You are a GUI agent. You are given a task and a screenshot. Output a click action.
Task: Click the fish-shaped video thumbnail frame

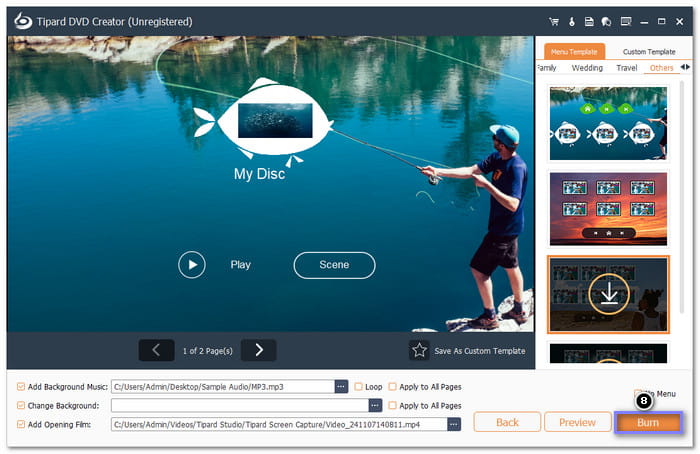coord(275,121)
